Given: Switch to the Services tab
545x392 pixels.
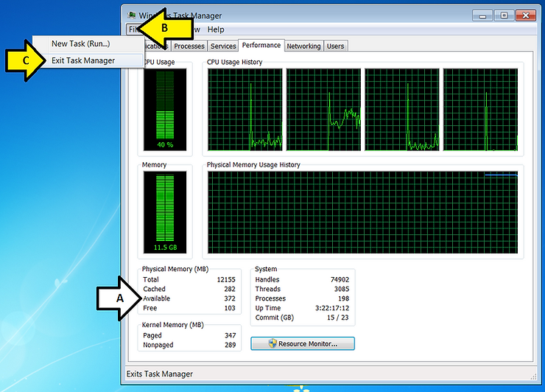Looking at the screenshot, I should [223, 46].
